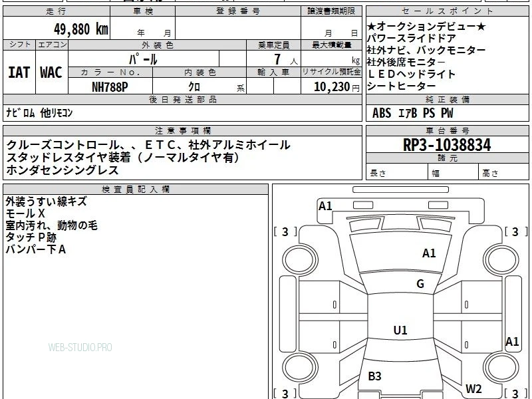Click the 内装色 header

pyautogui.click(x=200, y=72)
